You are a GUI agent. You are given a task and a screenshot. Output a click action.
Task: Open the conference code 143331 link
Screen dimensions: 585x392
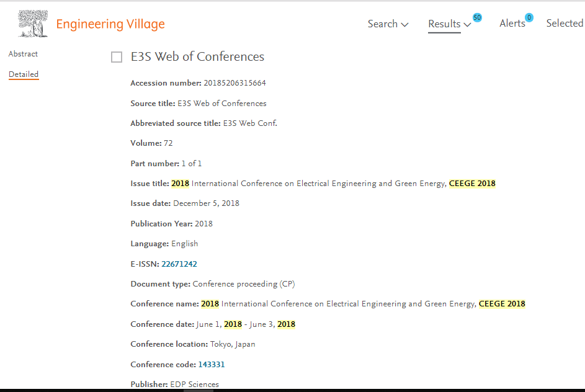tap(212, 365)
